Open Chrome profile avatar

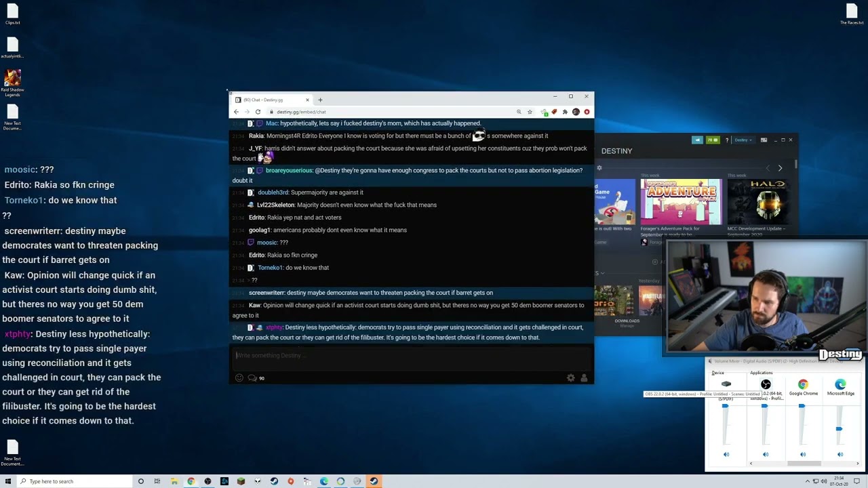(x=576, y=112)
